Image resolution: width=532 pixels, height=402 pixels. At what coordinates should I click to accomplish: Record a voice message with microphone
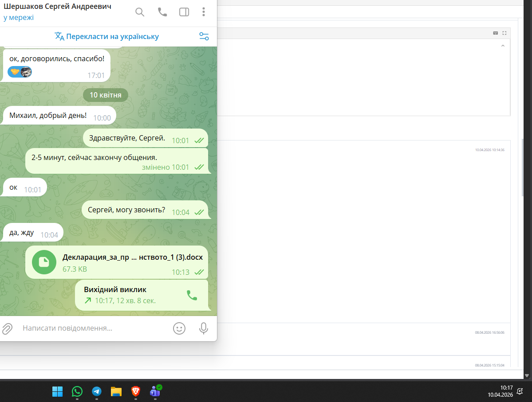204,328
